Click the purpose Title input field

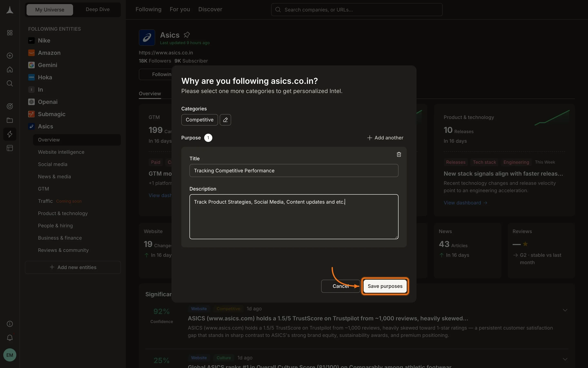(x=294, y=171)
